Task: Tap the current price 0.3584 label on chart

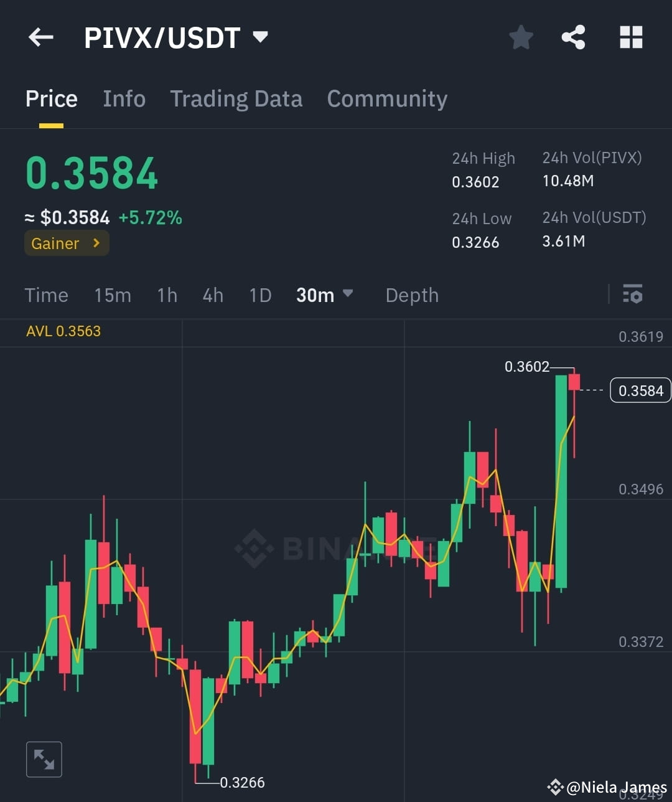Action: tap(640, 390)
